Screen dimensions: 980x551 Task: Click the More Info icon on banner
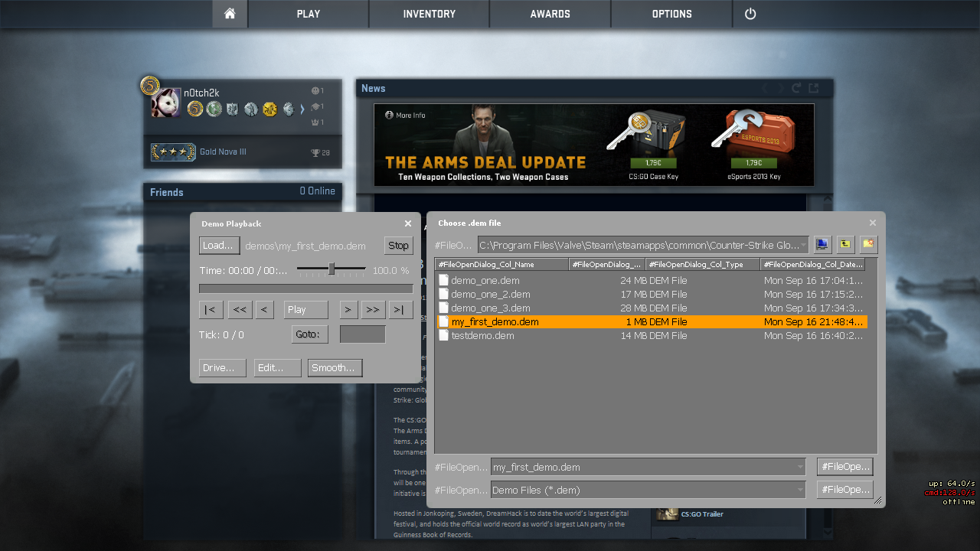[389, 116]
